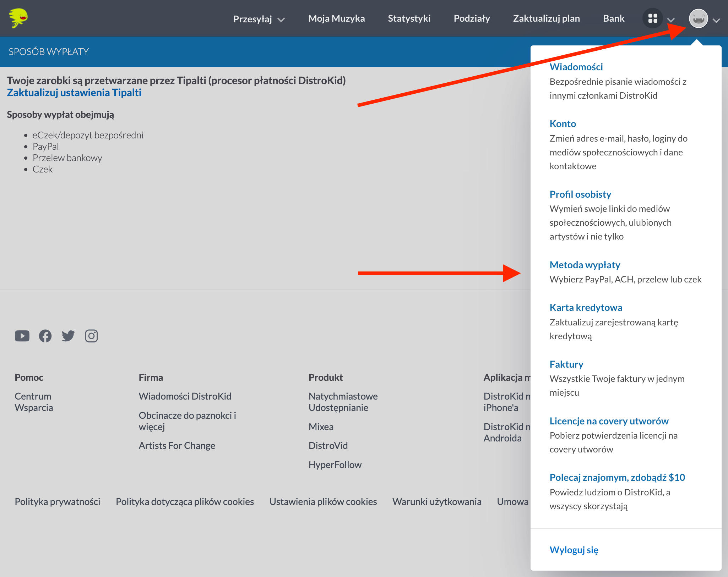
Task: Click the user avatar icon
Action: [x=698, y=18]
